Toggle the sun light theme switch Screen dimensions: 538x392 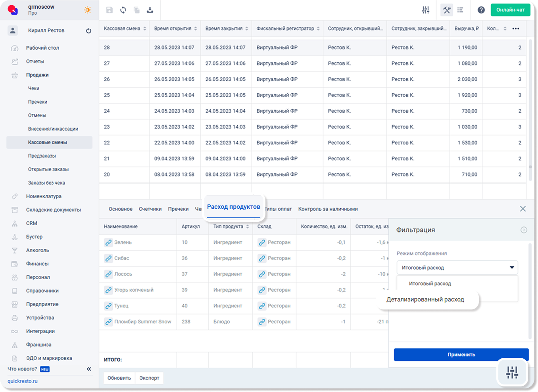point(88,10)
